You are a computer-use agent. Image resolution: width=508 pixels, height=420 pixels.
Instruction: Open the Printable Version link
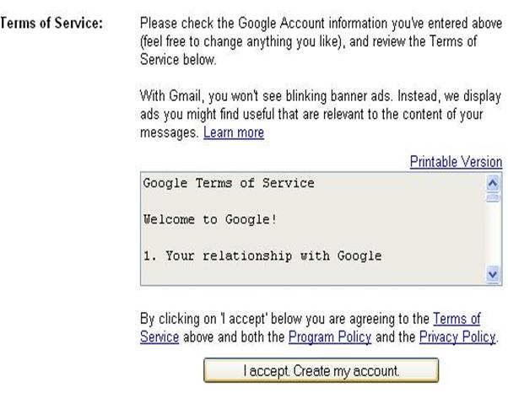pos(456,162)
